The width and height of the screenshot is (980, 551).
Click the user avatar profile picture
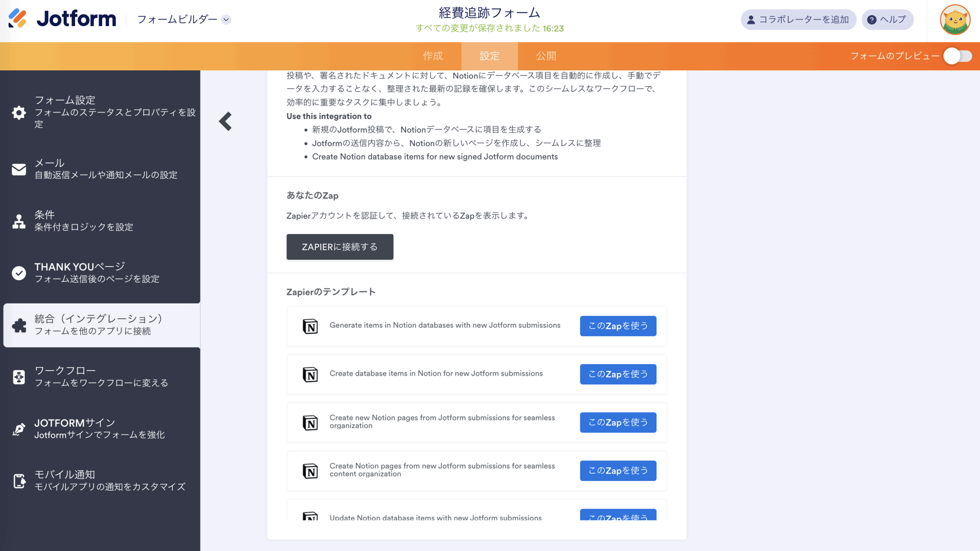click(955, 20)
